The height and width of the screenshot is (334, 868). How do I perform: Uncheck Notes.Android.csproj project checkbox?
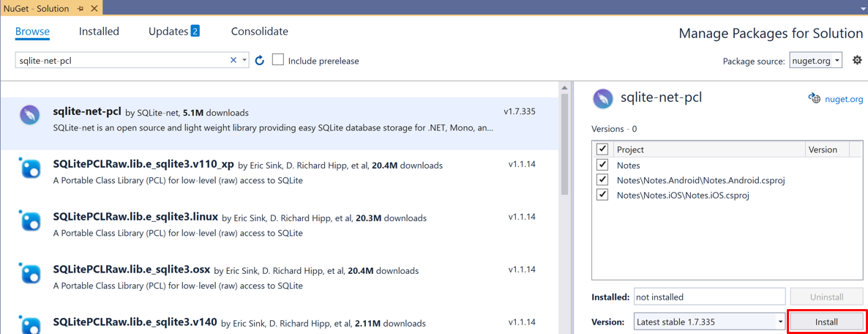(602, 179)
